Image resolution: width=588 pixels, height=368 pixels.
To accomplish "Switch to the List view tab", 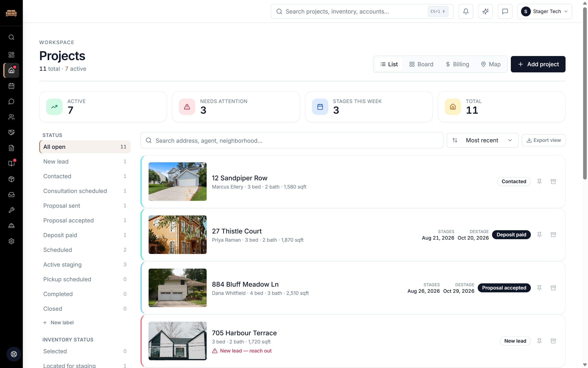I will pyautogui.click(x=389, y=64).
